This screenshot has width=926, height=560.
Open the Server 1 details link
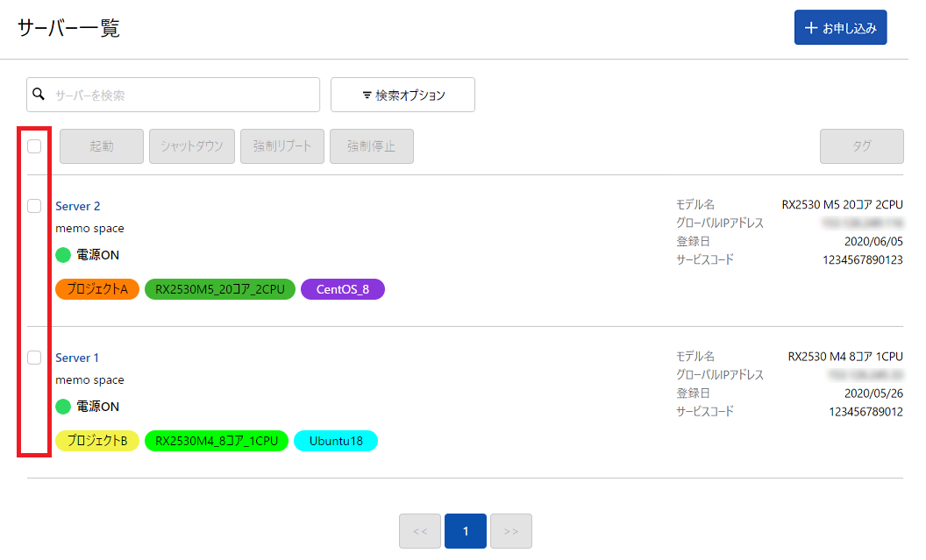click(76, 358)
